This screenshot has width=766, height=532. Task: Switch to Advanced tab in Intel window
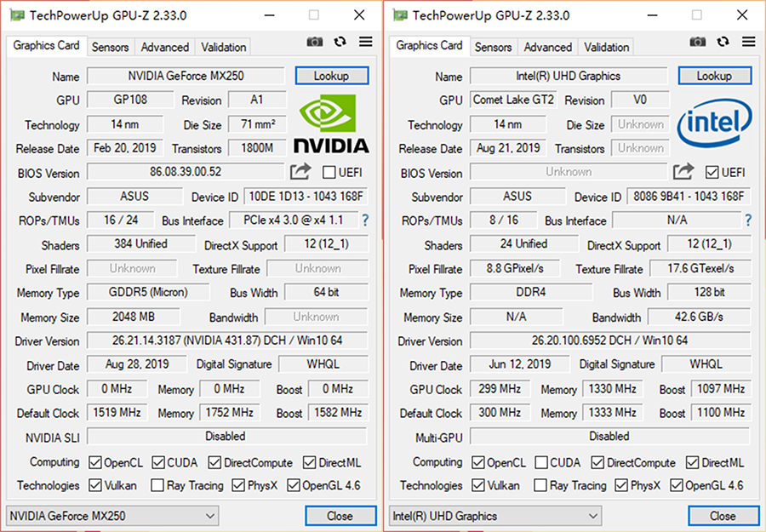(548, 48)
